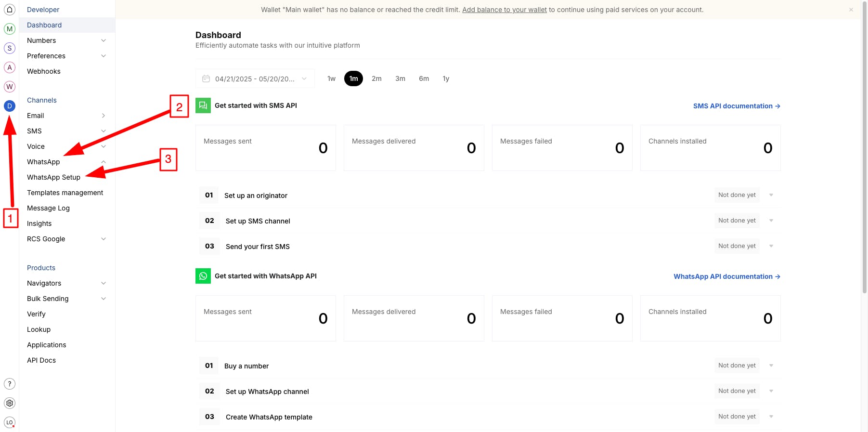The height and width of the screenshot is (432, 868).
Task: Open the green M workspace icon
Action: pos(10,29)
